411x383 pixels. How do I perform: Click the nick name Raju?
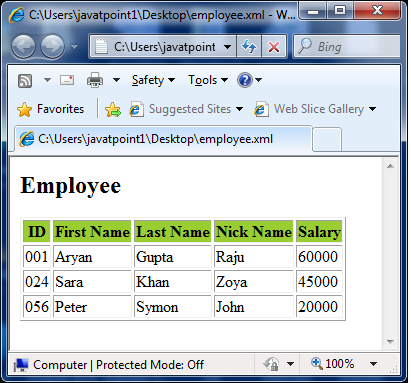(x=230, y=257)
